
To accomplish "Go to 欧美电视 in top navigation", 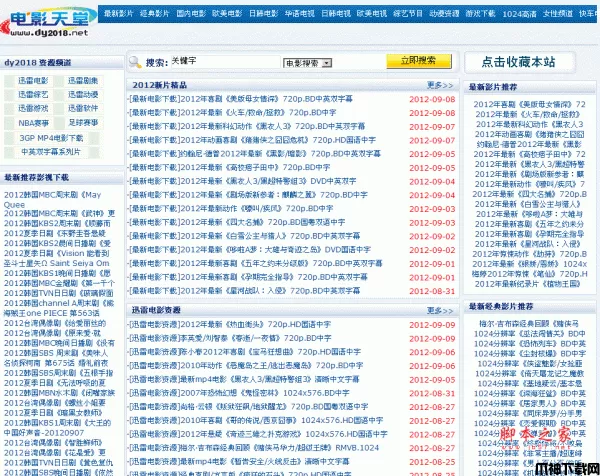I will [x=372, y=13].
